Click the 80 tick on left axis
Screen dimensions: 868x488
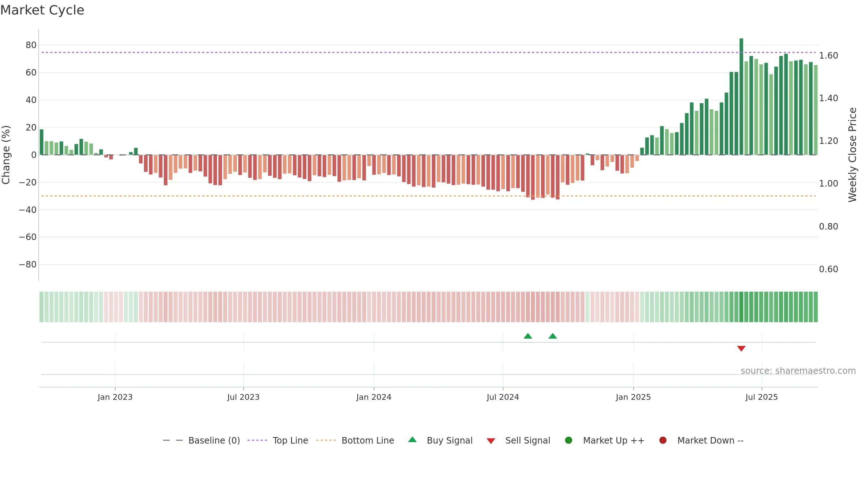(x=31, y=45)
